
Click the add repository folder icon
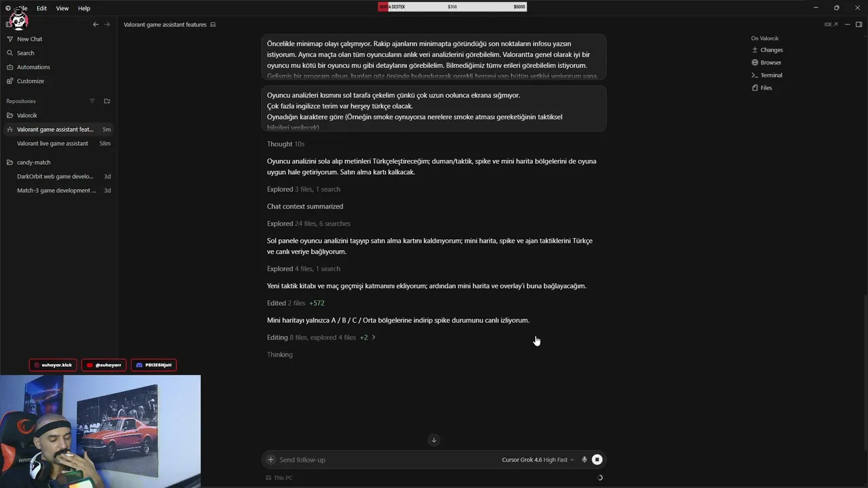106,101
